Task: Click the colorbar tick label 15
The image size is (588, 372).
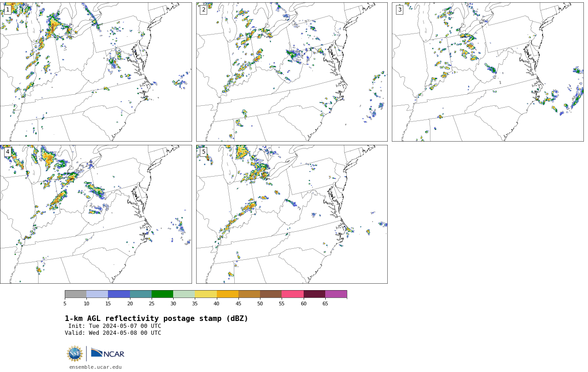Action: (108, 303)
